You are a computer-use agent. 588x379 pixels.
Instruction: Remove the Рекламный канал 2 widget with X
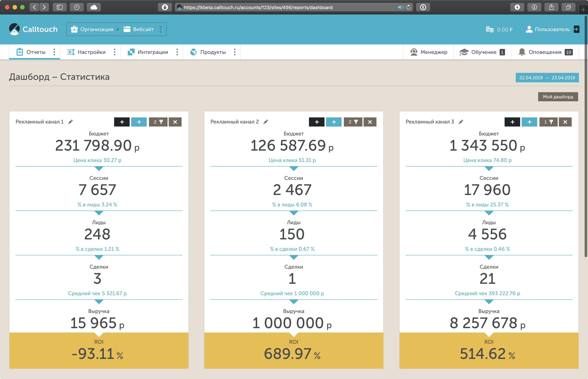(x=370, y=122)
